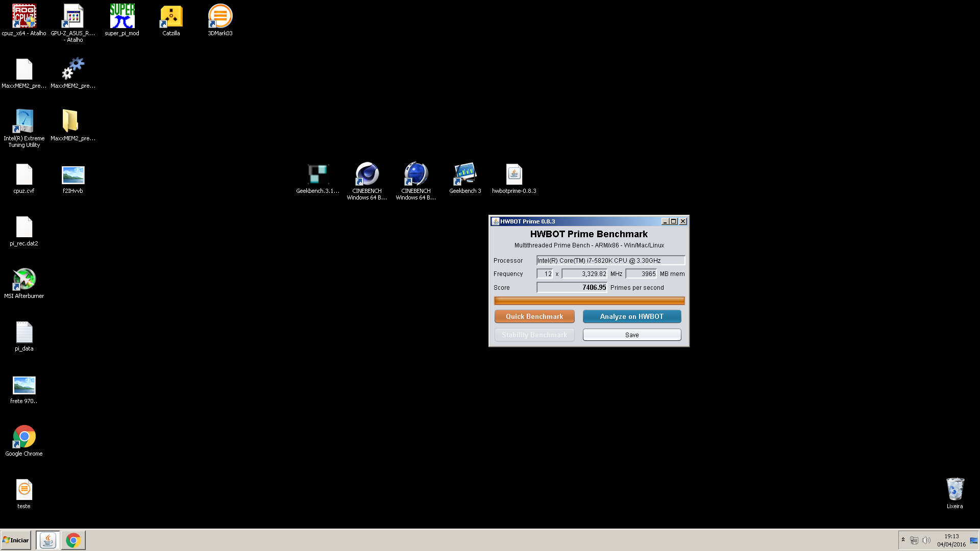Image resolution: width=980 pixels, height=551 pixels.
Task: Open pi_data text file icon
Action: pyautogui.click(x=24, y=332)
